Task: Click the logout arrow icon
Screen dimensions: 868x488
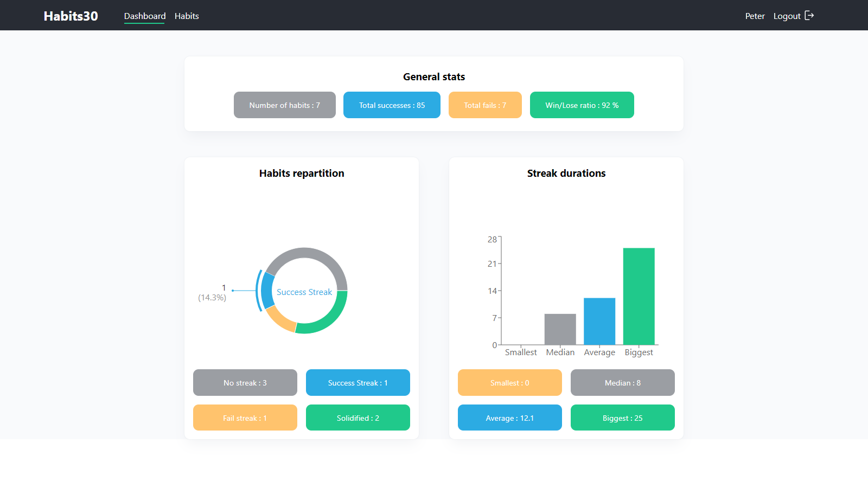Action: point(809,16)
